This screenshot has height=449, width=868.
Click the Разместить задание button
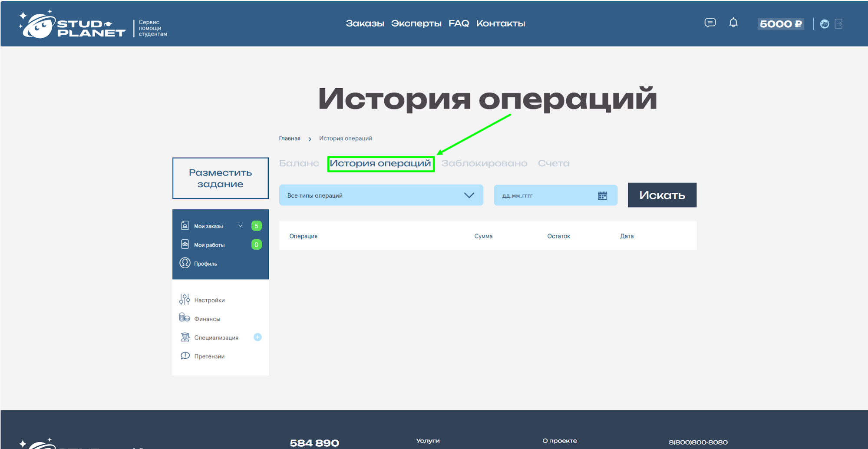pyautogui.click(x=221, y=178)
